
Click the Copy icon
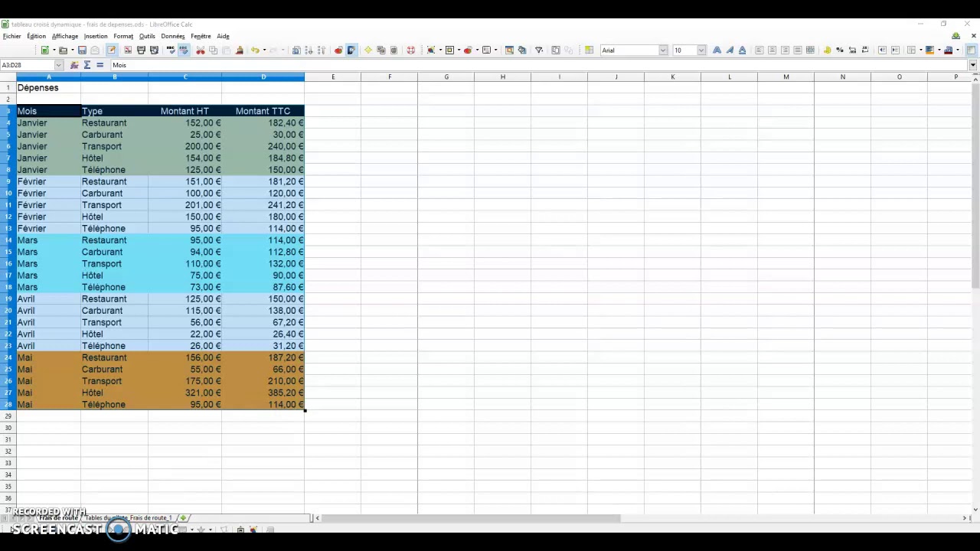pos(213,50)
